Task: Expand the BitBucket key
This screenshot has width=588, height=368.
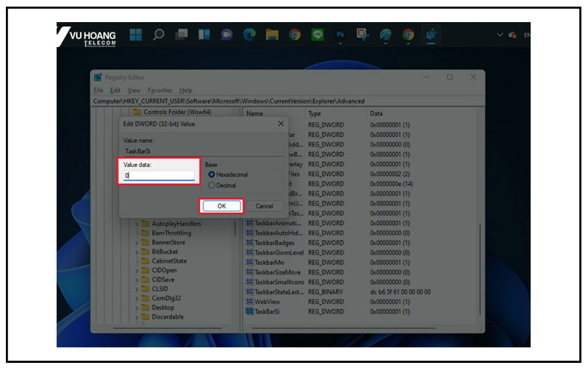Action: point(137,252)
